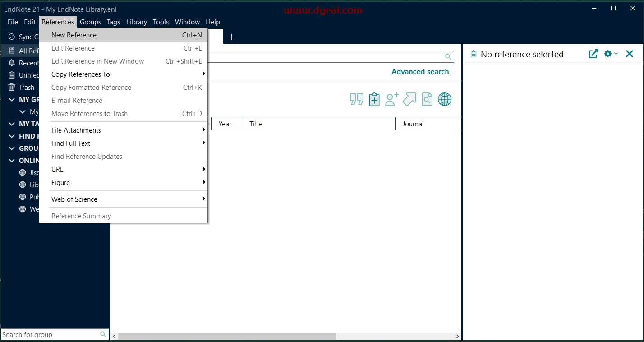This screenshot has height=342, width=644.
Task: Collapse the GROUPS SHARED section chevron
Action: click(12, 148)
